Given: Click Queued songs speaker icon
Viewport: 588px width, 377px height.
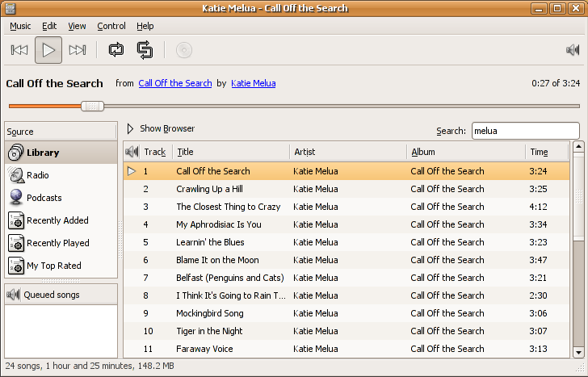Looking at the screenshot, I should point(13,295).
